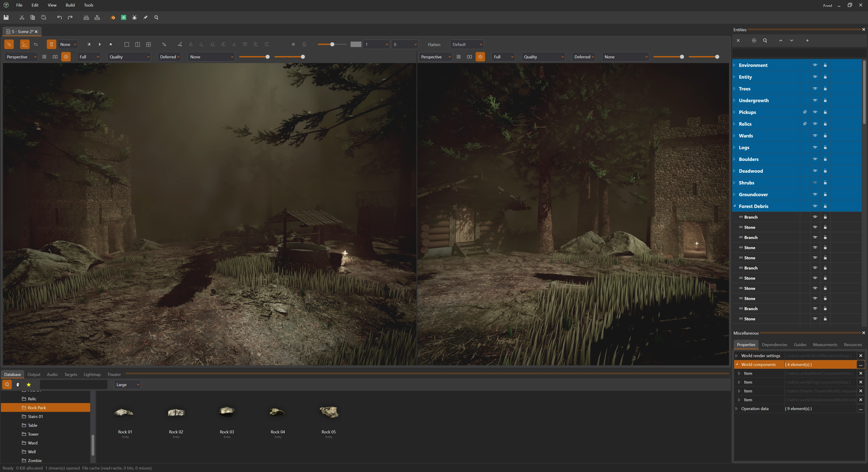868x472 pixels.
Task: Click the plus icon to add entity
Action: [807, 40]
